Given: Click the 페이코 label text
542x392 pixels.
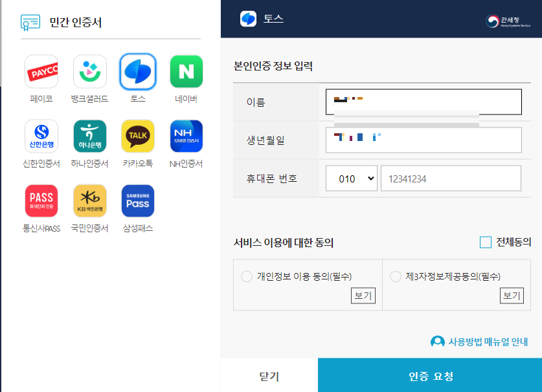Looking at the screenshot, I should 41,99.
